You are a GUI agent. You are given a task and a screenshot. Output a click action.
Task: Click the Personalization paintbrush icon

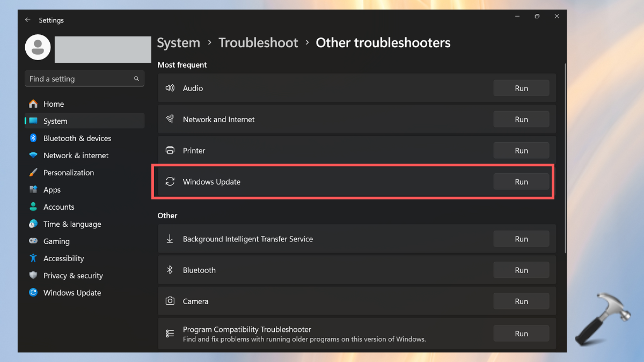click(x=33, y=173)
